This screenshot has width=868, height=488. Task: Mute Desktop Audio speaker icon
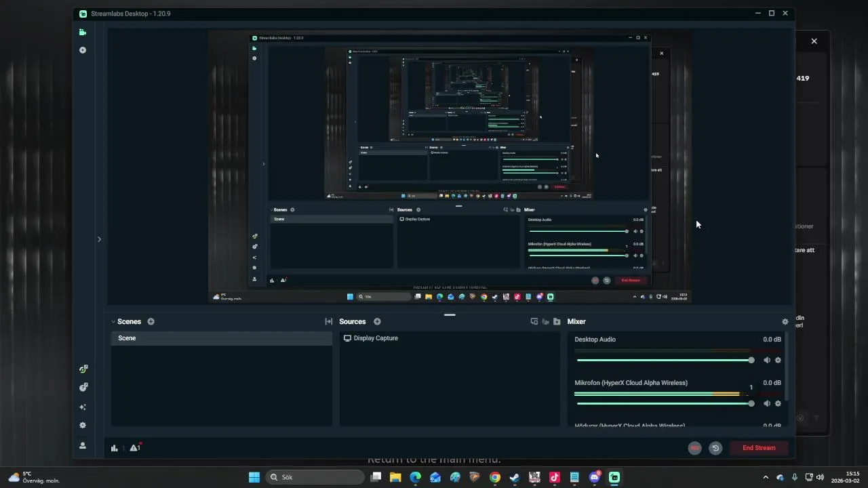click(x=767, y=360)
